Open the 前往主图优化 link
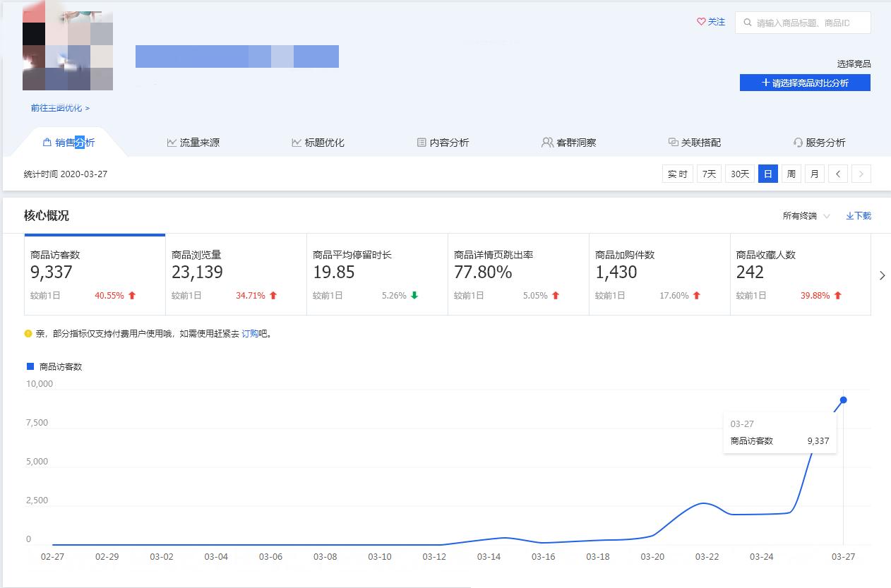This screenshot has height=588, width=891. coord(56,108)
